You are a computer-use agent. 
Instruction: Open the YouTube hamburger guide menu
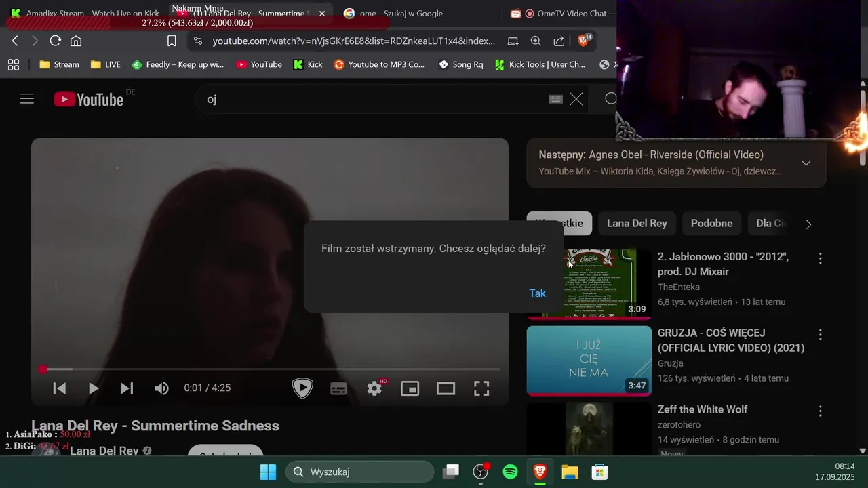[26, 99]
